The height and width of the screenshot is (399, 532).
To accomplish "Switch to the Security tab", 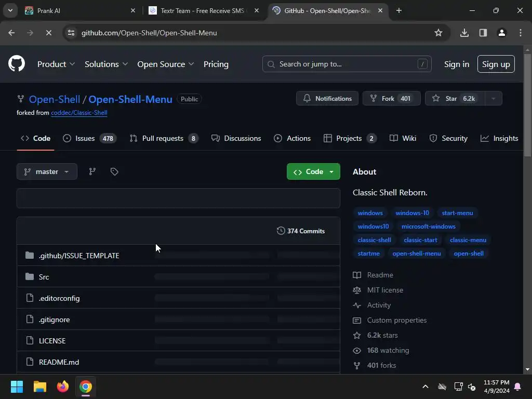I will [448, 138].
